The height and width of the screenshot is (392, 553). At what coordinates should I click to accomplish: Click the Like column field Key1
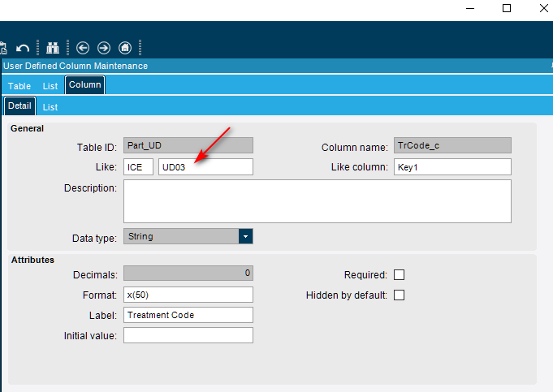(x=452, y=166)
